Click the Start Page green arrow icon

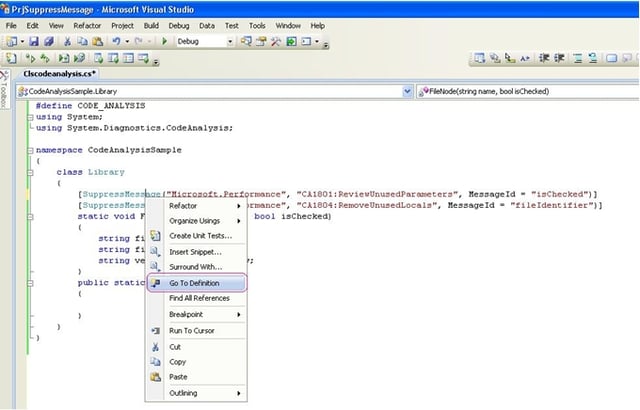[x=291, y=41]
